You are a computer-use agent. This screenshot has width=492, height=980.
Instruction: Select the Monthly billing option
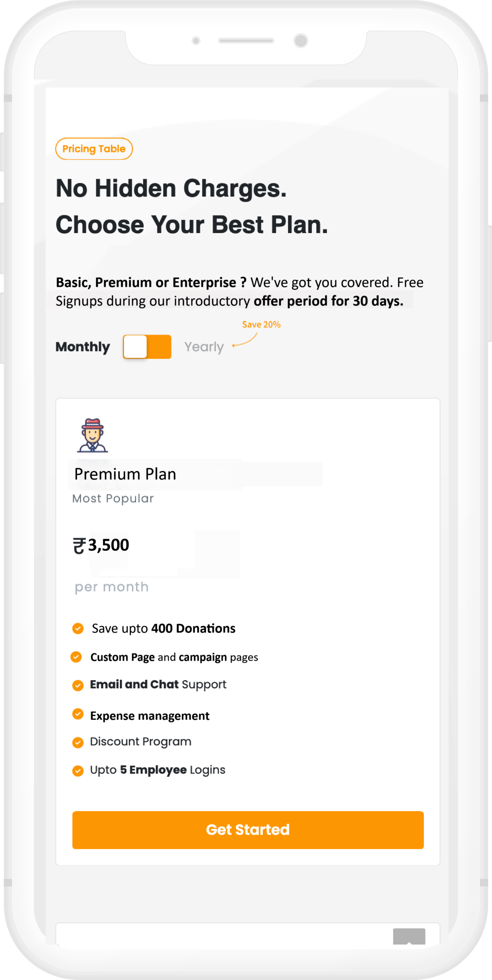click(x=83, y=347)
